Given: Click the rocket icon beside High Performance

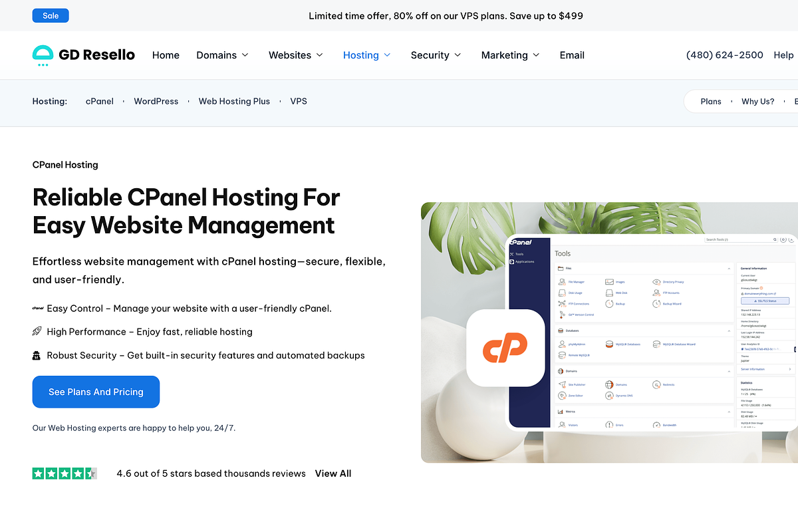Looking at the screenshot, I should click(x=37, y=332).
